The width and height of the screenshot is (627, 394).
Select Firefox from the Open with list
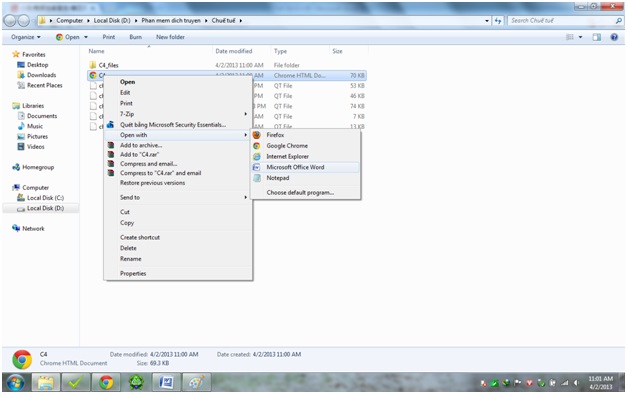click(x=305, y=135)
